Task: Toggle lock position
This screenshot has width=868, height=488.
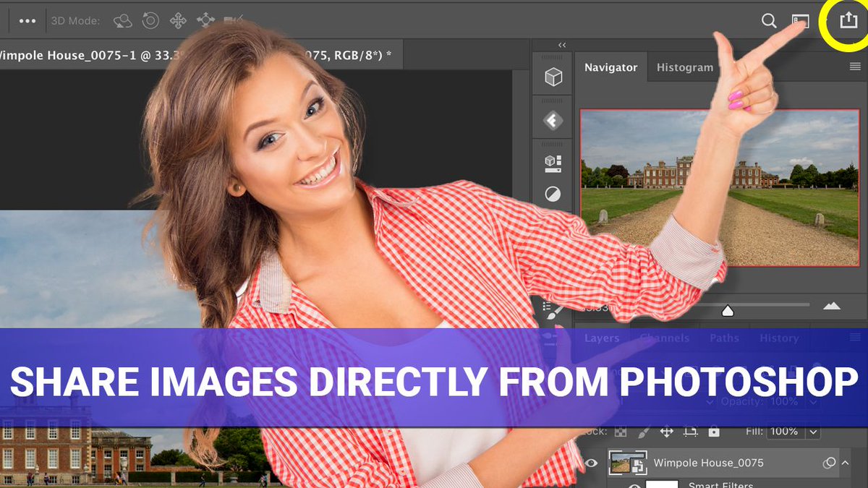Action: [x=667, y=432]
